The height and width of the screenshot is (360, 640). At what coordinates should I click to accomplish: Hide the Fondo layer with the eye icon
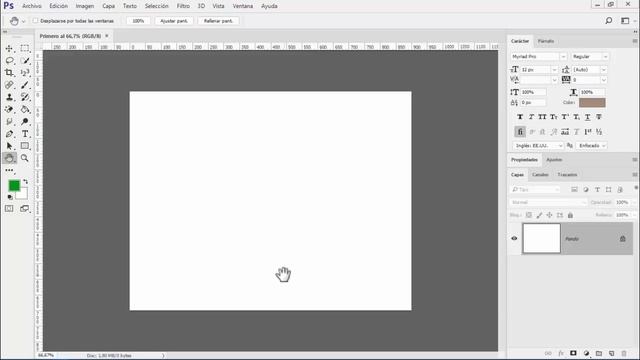514,238
